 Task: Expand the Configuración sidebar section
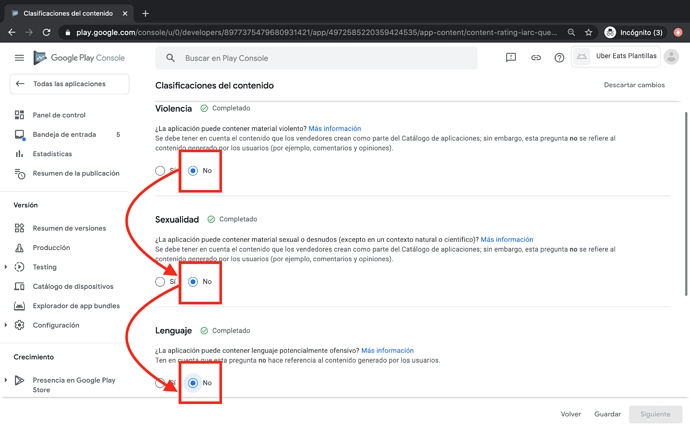pyautogui.click(x=6, y=325)
